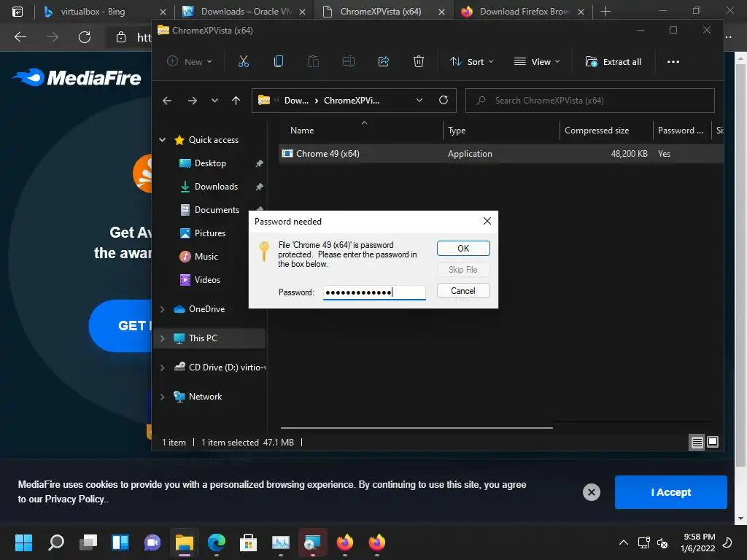747x560 pixels.
Task: Open Microsoft Edge from the taskbar
Action: tap(216, 542)
